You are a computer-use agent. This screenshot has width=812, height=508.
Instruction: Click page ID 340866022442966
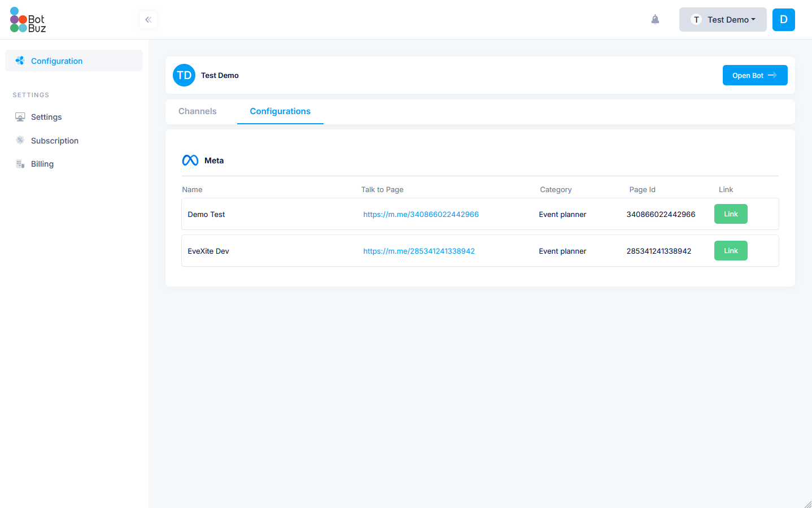point(661,214)
